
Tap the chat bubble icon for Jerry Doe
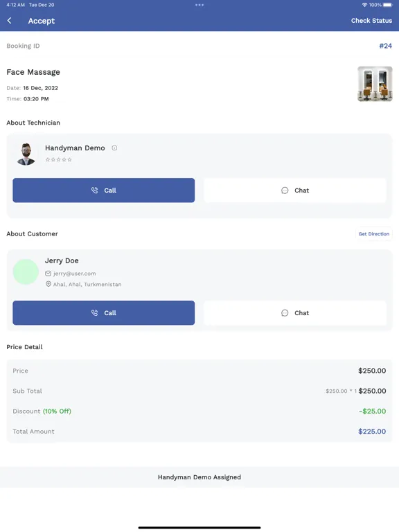coord(285,313)
